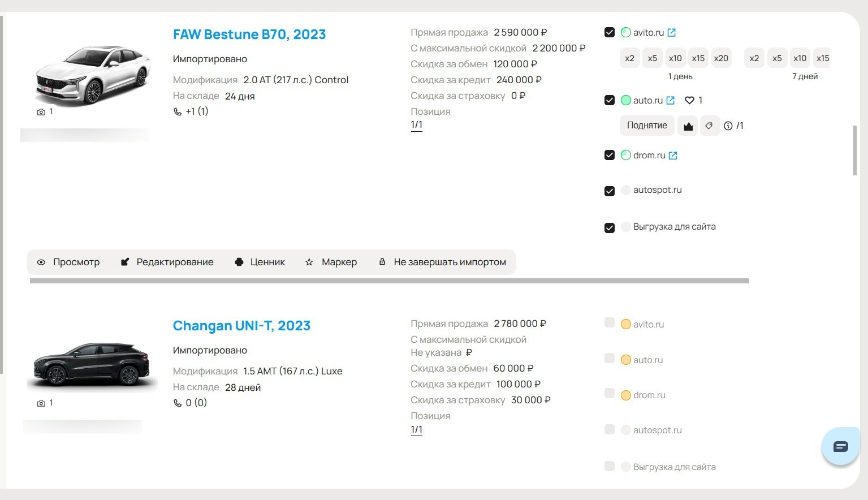Check drom.ru checkbox for Changan UNI-T

click(x=610, y=393)
